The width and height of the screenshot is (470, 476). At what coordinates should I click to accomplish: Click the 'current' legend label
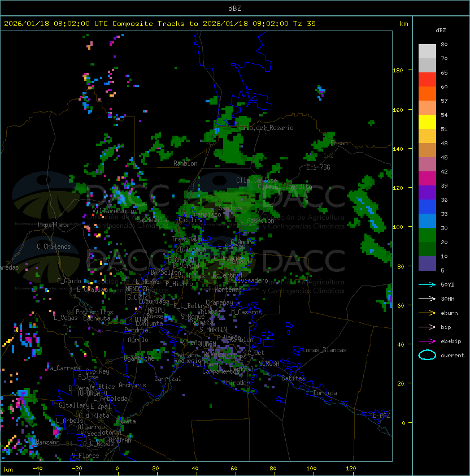coord(452,356)
